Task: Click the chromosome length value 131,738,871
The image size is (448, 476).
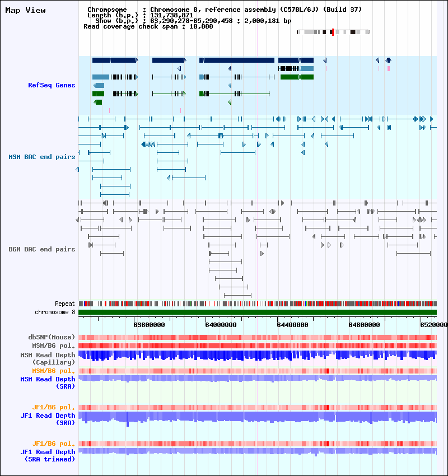Action: pos(171,15)
